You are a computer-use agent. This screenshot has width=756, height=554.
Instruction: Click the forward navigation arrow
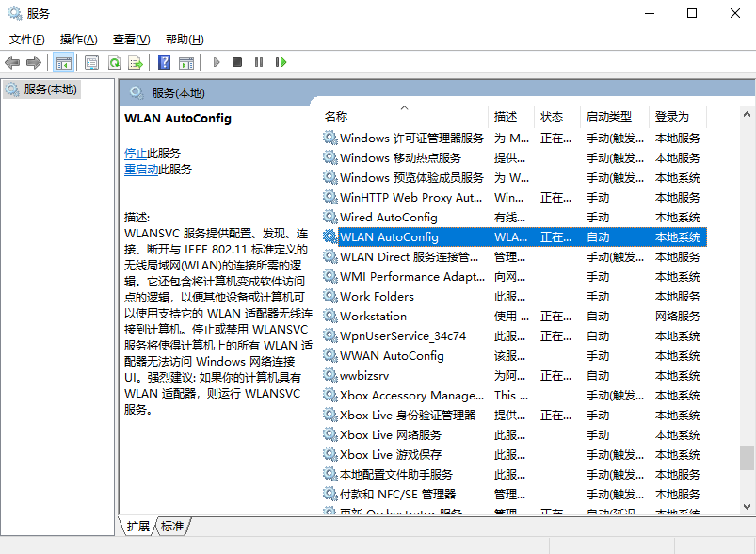pyautogui.click(x=34, y=61)
